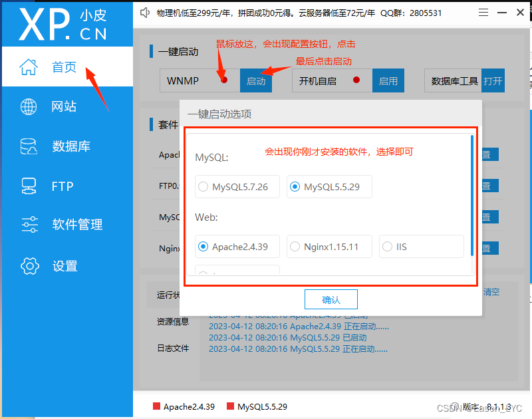Select the IIS radio option
The image size is (532, 419).
422,247
